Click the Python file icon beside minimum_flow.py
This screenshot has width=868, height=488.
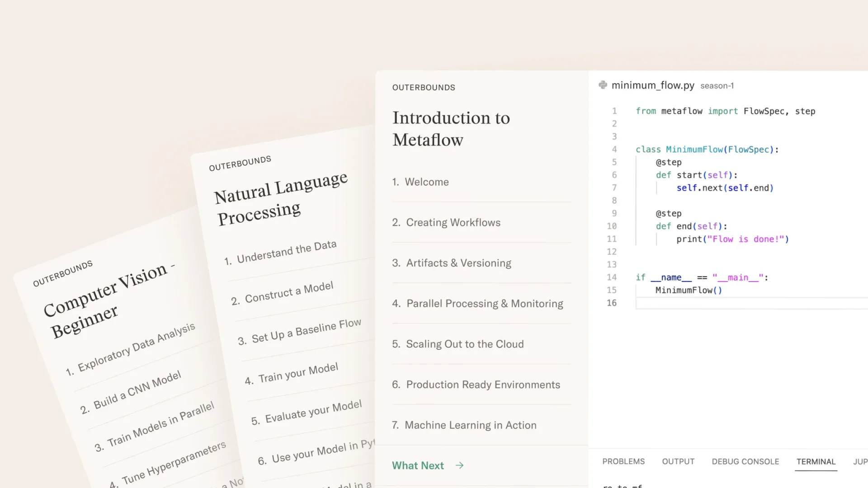(603, 85)
